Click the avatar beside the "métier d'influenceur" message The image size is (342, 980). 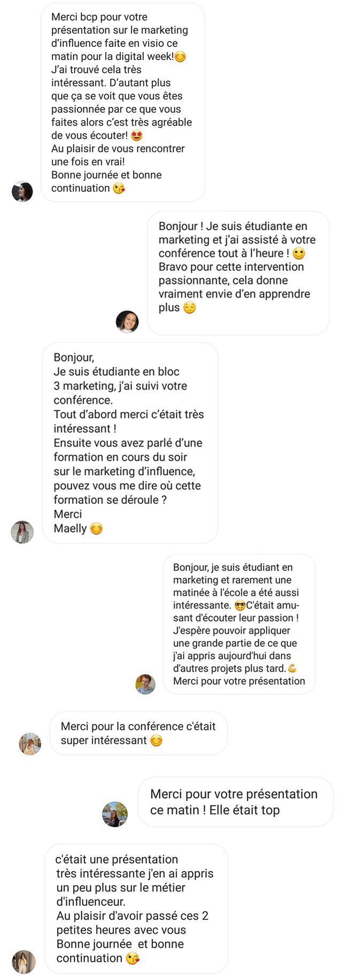pyautogui.click(x=24, y=962)
